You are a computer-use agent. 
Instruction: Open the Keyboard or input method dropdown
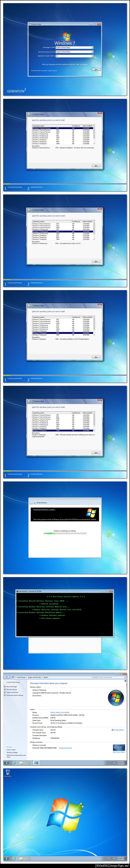(74, 56)
